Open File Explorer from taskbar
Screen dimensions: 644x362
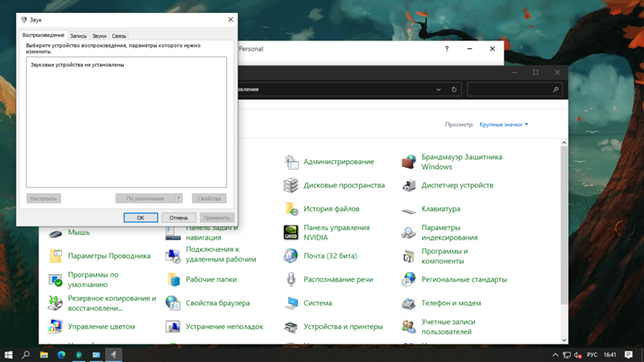(43, 355)
